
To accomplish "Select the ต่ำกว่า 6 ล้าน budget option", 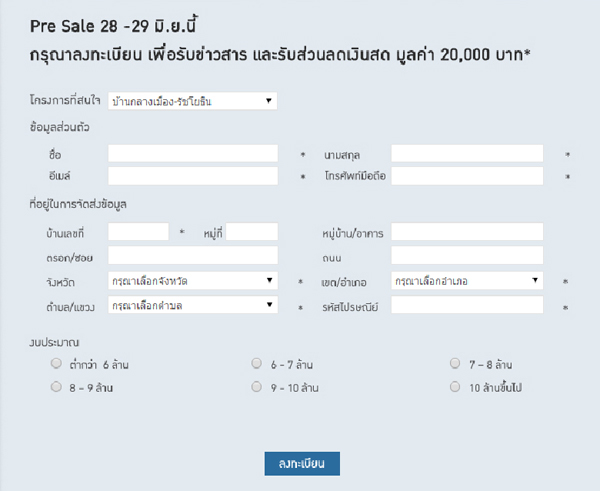I will (x=56, y=364).
